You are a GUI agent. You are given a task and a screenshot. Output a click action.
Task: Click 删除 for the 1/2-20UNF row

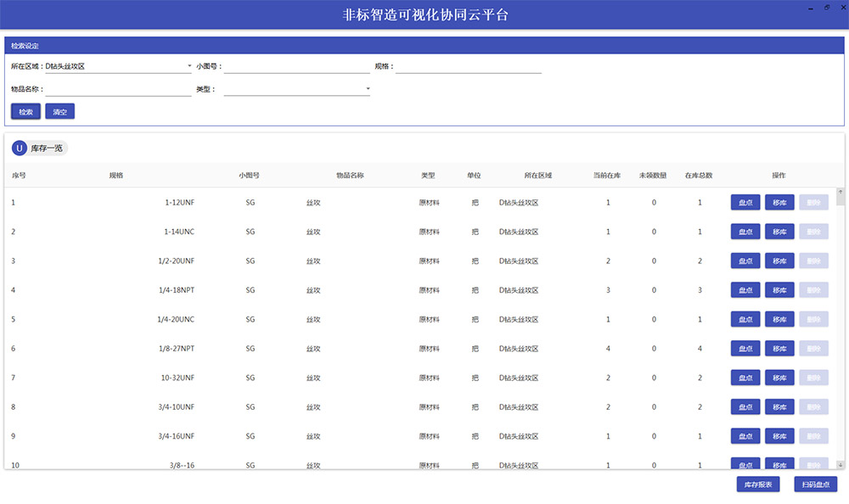click(813, 260)
